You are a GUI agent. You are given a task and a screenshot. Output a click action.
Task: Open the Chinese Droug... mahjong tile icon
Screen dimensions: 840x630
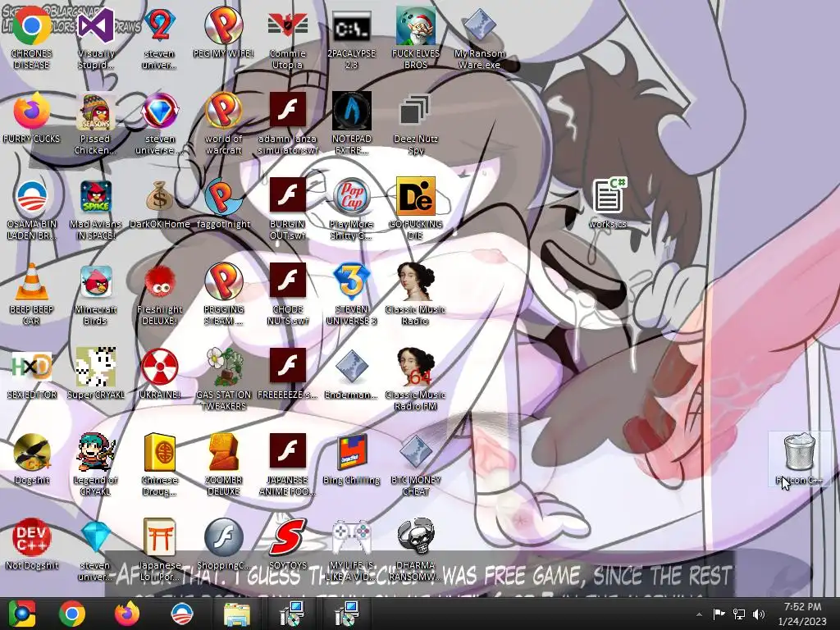click(160, 465)
